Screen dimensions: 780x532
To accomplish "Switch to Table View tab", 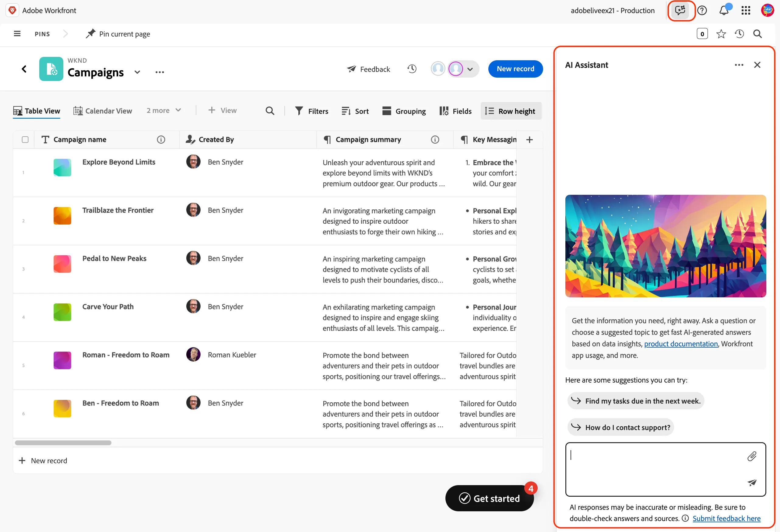I will point(37,111).
